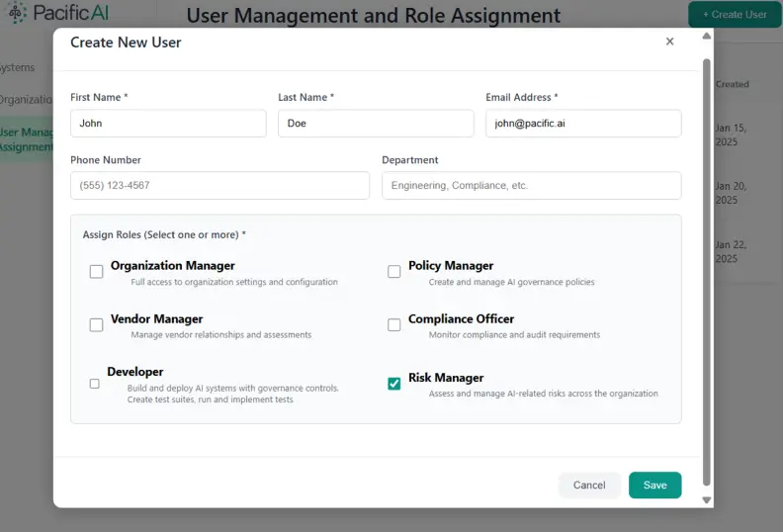Select the Compliance Officer checkbox
This screenshot has height=532, width=783.
pyautogui.click(x=393, y=325)
